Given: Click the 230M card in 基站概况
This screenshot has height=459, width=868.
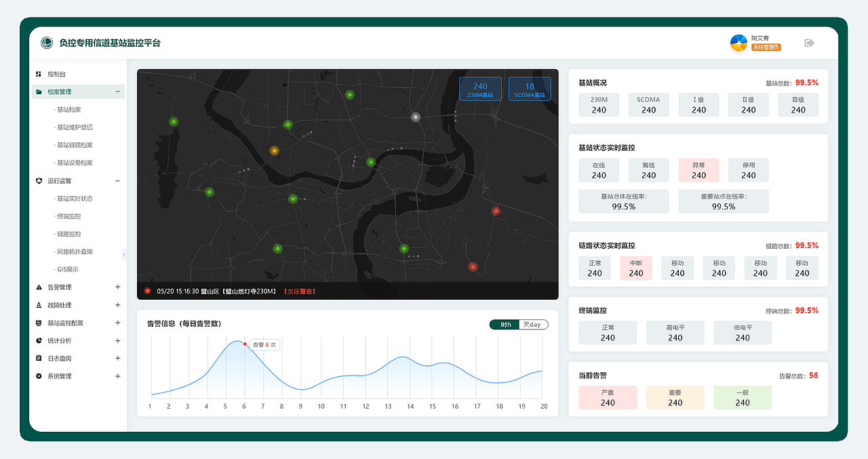Looking at the screenshot, I should 599,104.
